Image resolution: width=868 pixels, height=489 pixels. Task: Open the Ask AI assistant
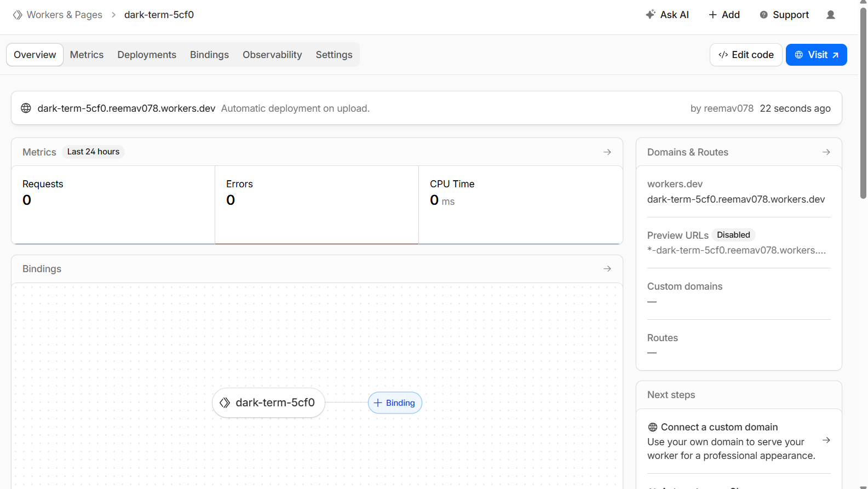pos(668,15)
